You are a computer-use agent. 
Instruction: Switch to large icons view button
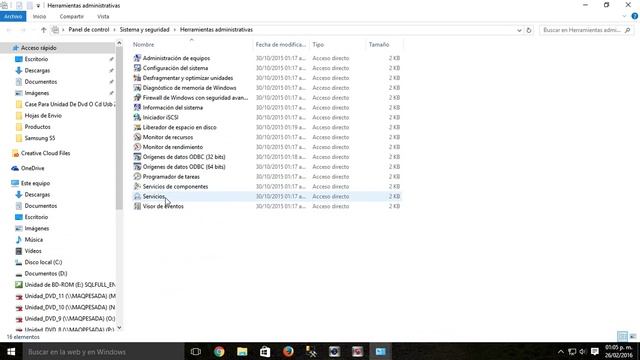pos(633,337)
